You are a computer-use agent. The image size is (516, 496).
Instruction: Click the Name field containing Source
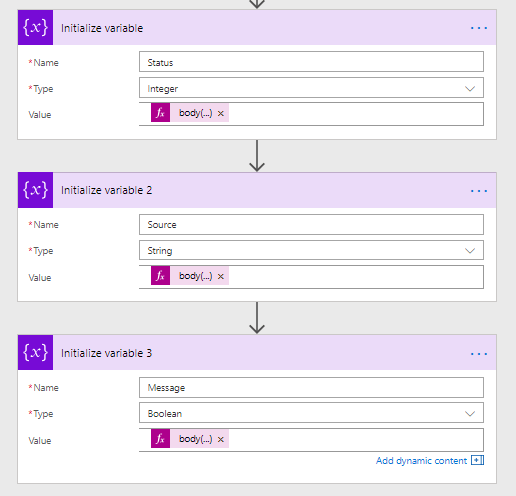[x=311, y=224]
